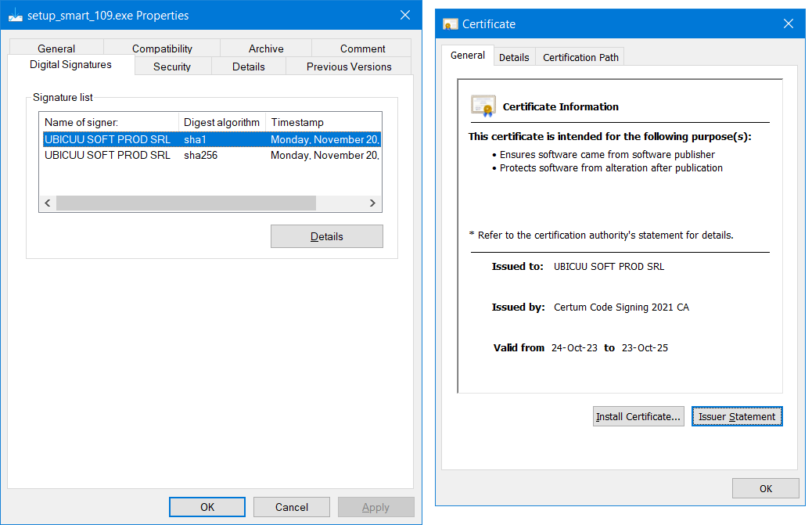Switch to the Compatibility tab
This screenshot has height=525, width=812.
[x=162, y=49]
